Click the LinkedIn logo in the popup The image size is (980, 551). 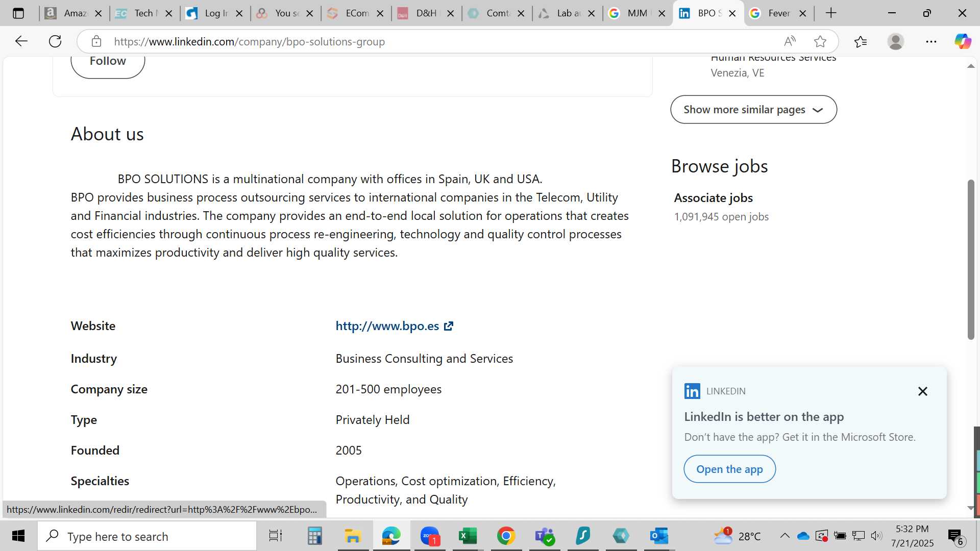click(692, 391)
